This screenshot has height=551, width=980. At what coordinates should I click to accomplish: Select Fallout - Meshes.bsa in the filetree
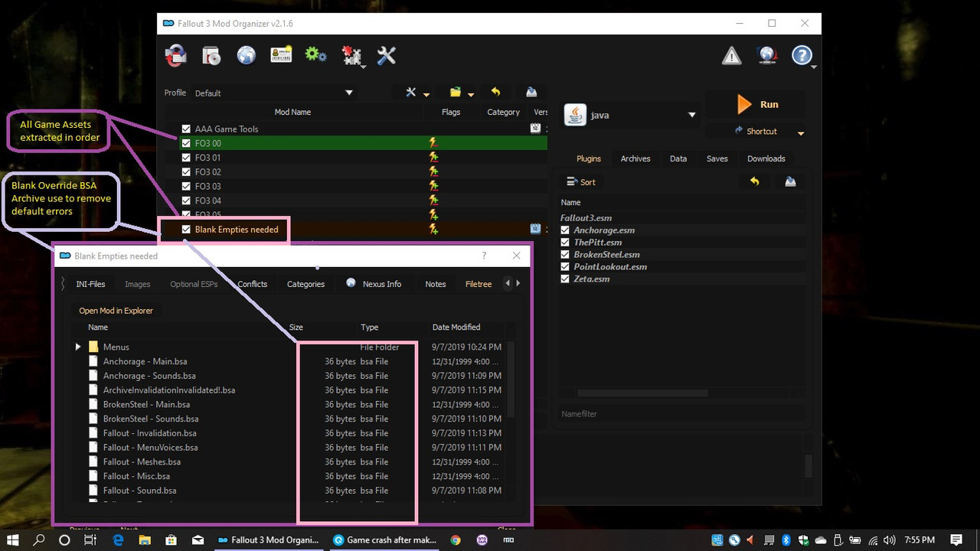(142, 461)
